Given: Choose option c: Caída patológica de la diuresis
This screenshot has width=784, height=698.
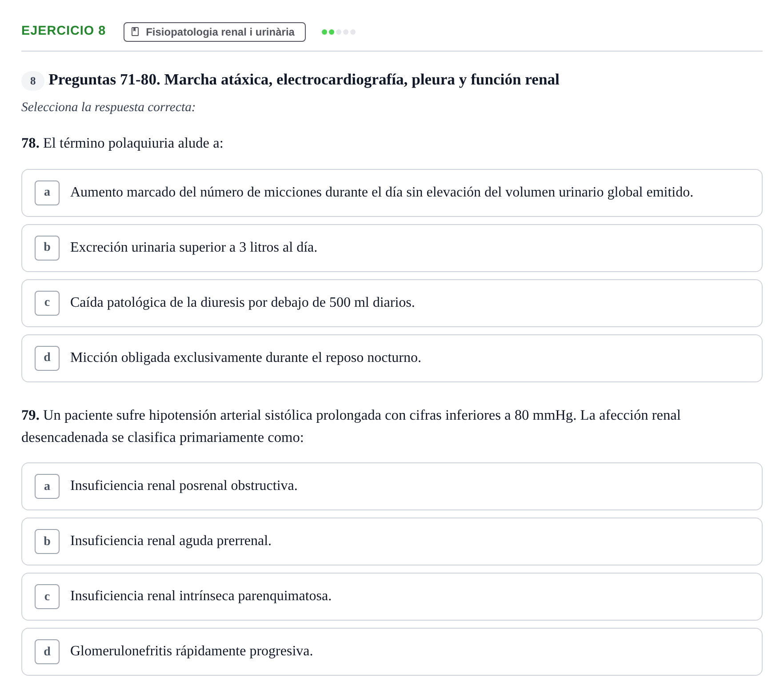Looking at the screenshot, I should pos(392,303).
